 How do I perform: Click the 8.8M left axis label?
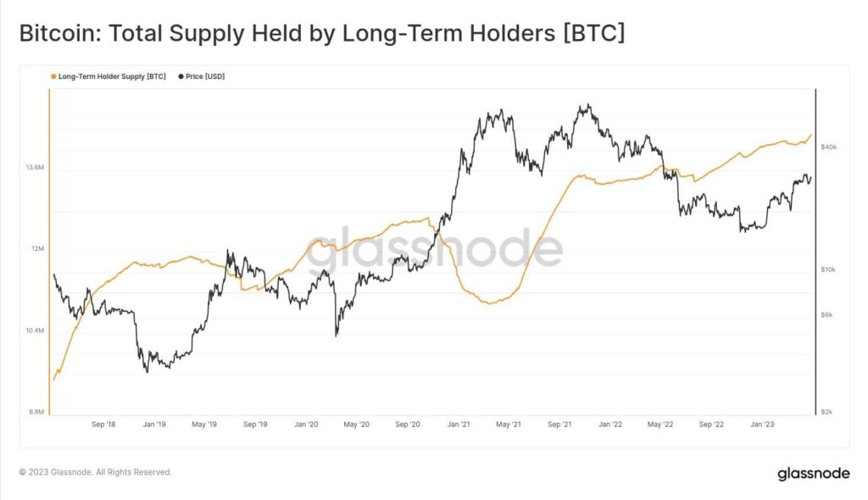point(35,412)
